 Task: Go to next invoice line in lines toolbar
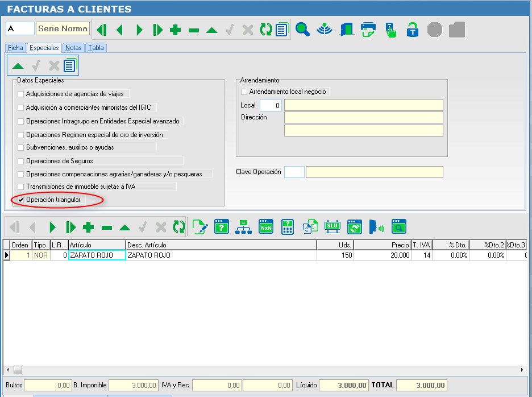point(52,227)
